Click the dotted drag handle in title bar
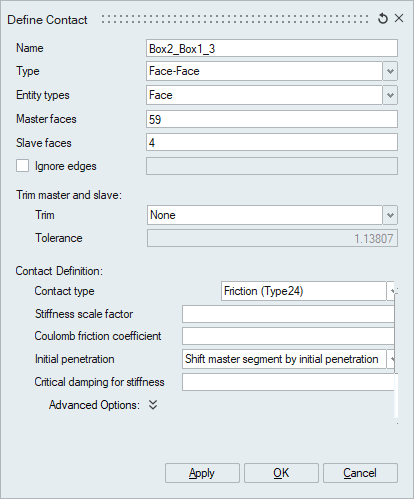 coord(235,19)
